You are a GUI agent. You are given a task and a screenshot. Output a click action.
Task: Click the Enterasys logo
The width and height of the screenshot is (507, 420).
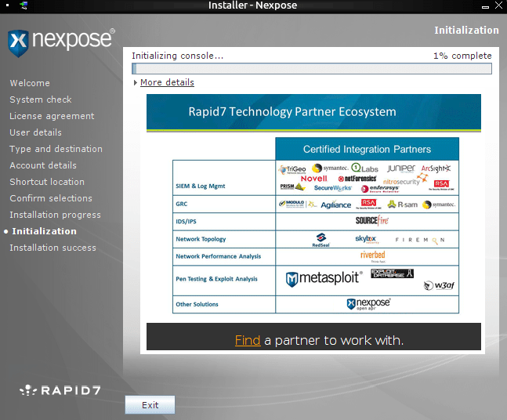(x=380, y=189)
